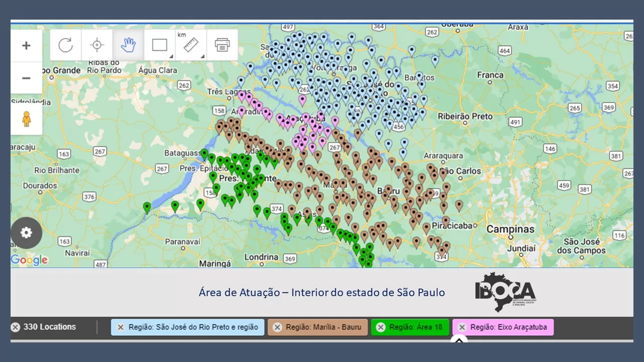Remove the Eixo Araçatuba region filter
This screenshot has height=362, width=644.
click(462, 327)
